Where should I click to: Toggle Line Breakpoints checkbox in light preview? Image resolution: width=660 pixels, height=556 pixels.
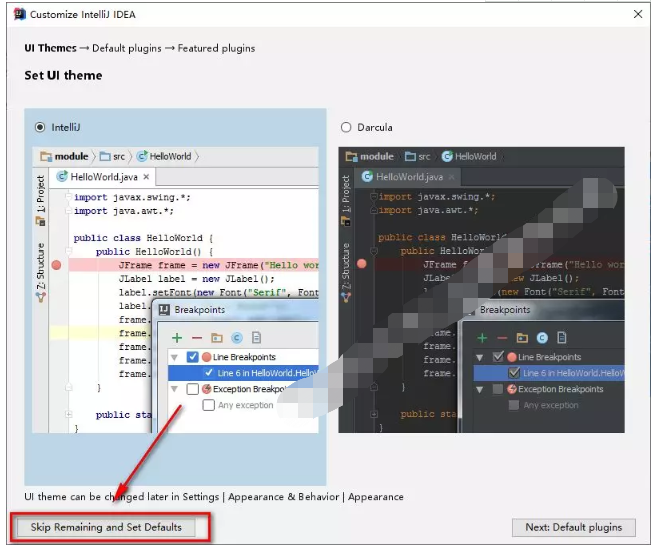(192, 357)
